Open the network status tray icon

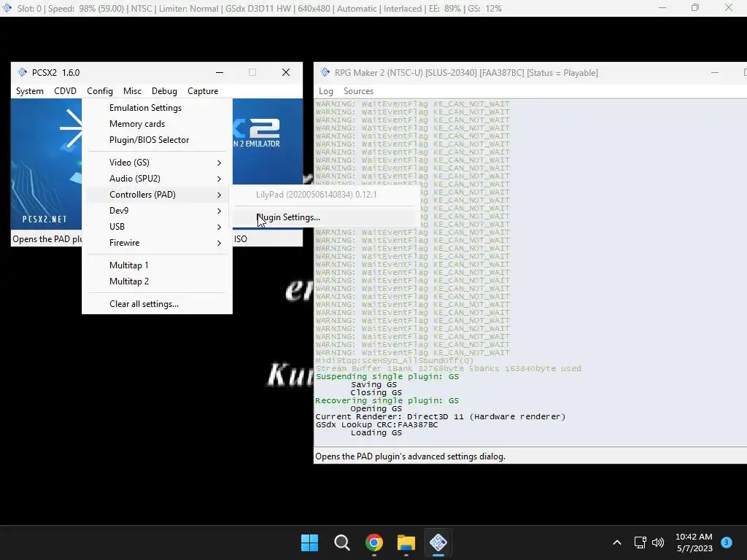click(640, 542)
